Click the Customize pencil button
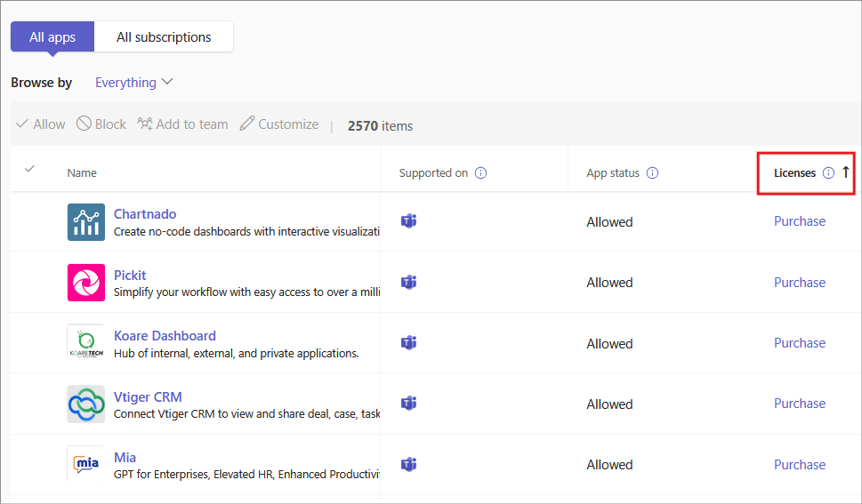The width and height of the screenshot is (862, 504). [278, 124]
